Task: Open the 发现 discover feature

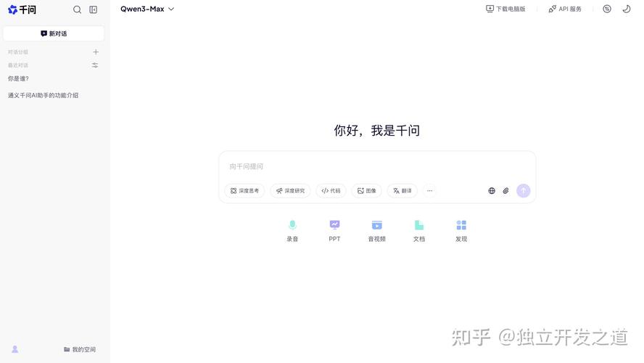Action: coord(461,231)
